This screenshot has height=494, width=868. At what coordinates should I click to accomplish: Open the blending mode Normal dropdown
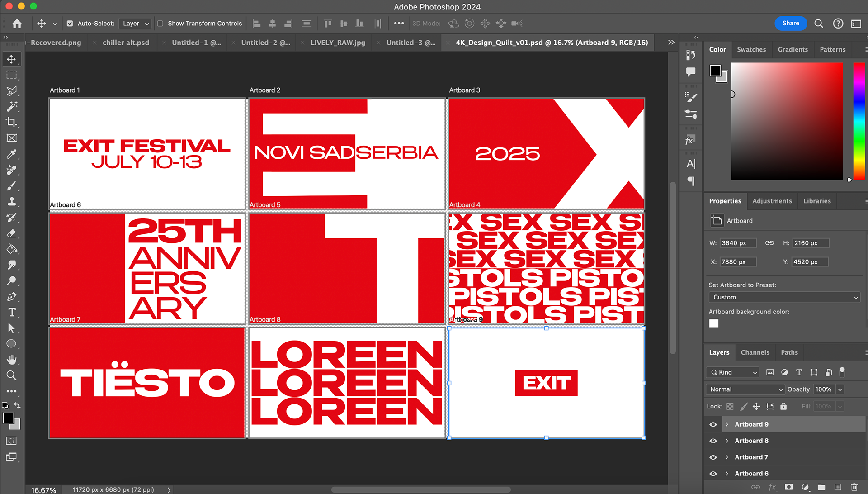(745, 389)
